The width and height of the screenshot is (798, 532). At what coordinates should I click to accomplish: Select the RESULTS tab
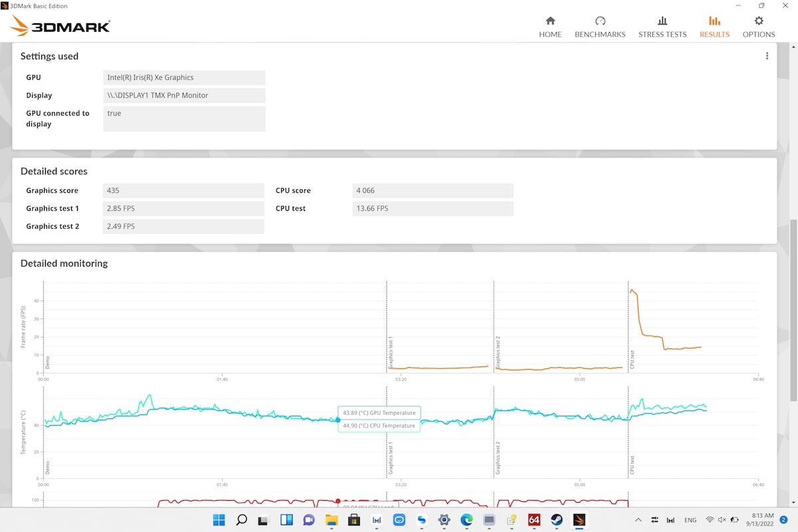(714, 27)
